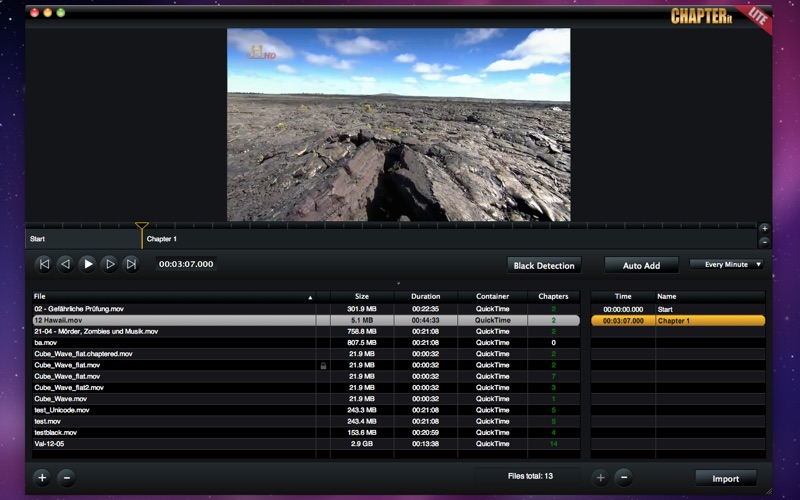Select file test_Unicode.mov
800x500 pixels.
(x=306, y=410)
